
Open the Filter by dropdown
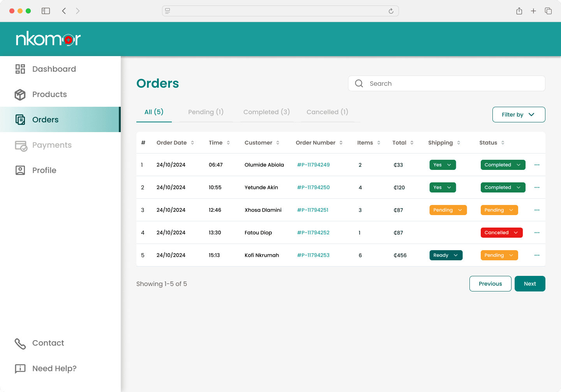coord(519,115)
